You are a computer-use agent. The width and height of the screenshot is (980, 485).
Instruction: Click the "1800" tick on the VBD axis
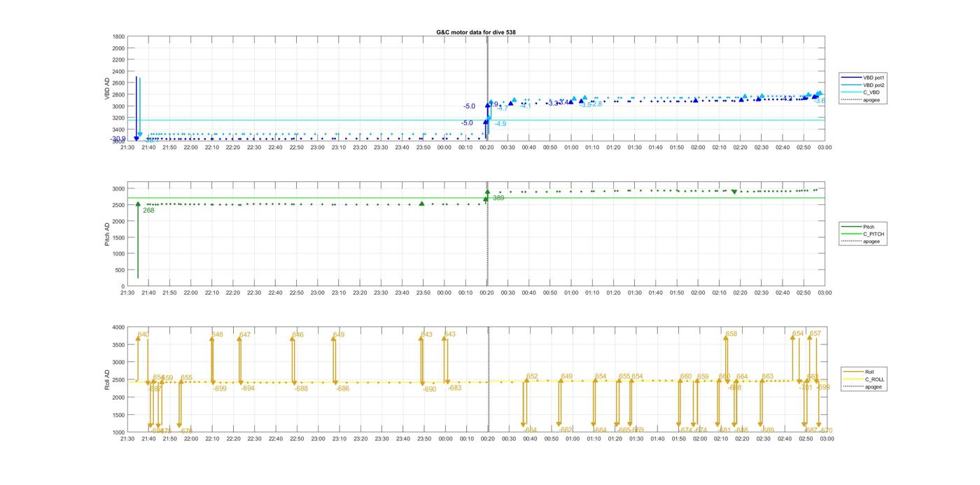pyautogui.click(x=119, y=36)
